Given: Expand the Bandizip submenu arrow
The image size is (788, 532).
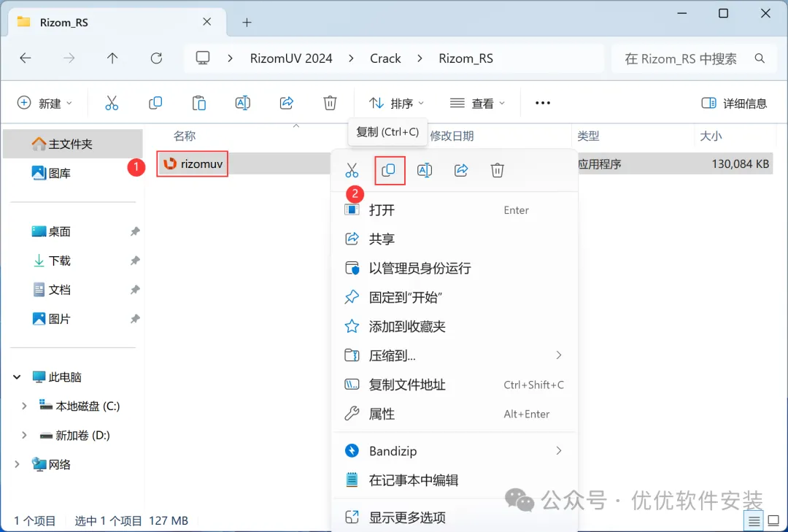Looking at the screenshot, I should coord(558,450).
